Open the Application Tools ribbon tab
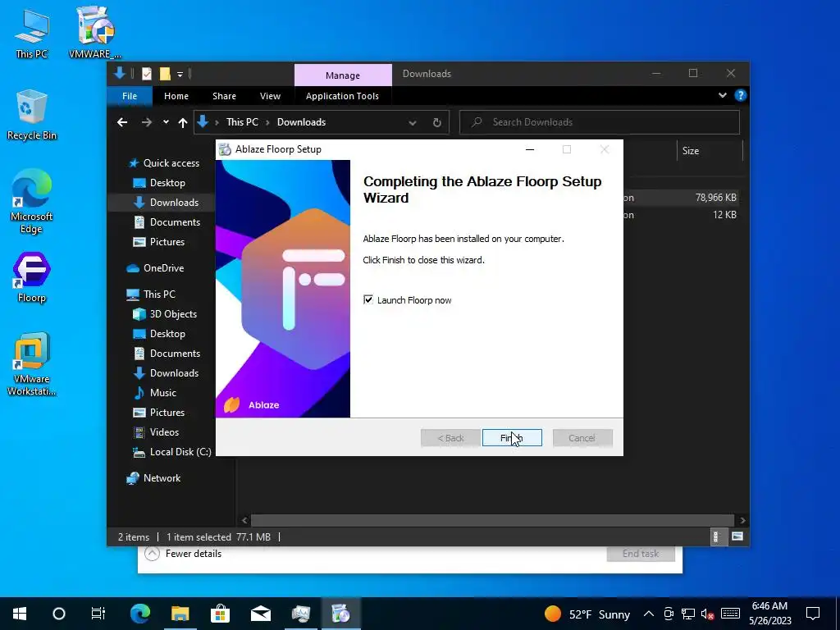 (x=342, y=96)
